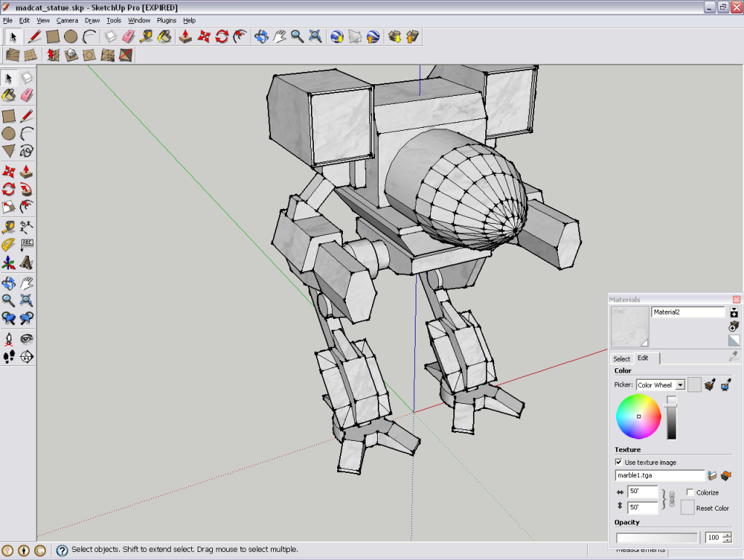Viewport: 744px width, 560px height.
Task: Click the Push/Pull tool in left toolbar
Action: click(27, 171)
